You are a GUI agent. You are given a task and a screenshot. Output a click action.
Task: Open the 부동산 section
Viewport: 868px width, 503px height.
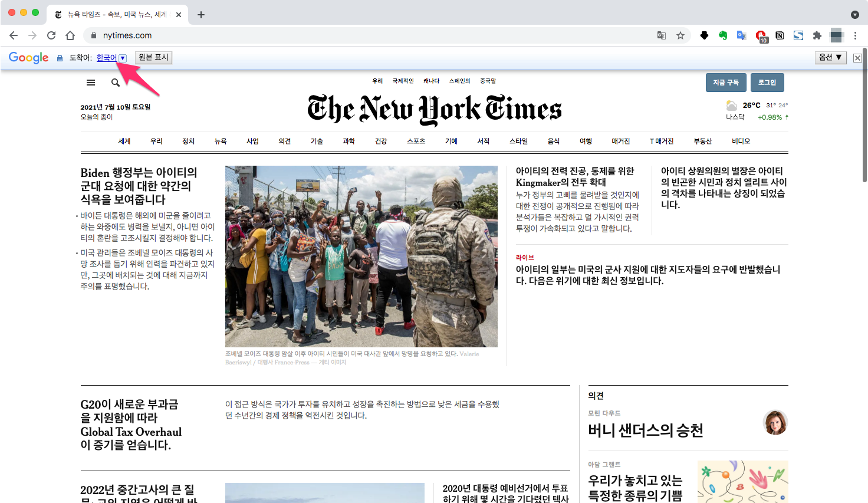pyautogui.click(x=703, y=141)
